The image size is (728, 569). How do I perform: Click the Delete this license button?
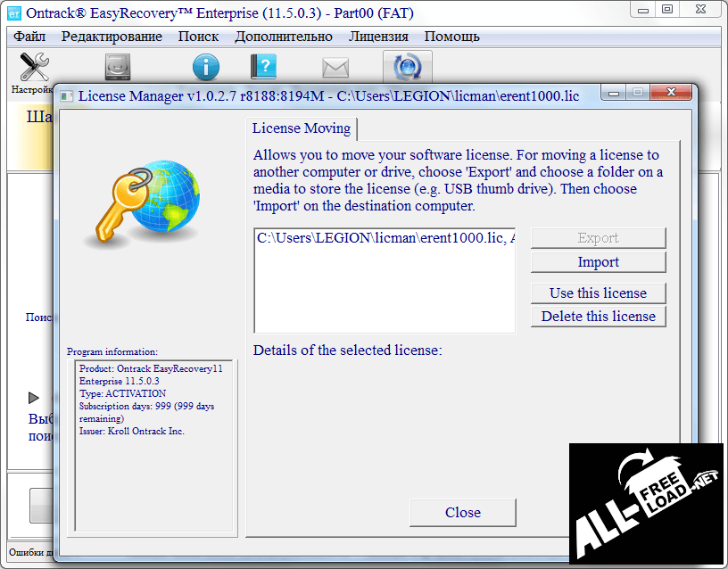598,317
